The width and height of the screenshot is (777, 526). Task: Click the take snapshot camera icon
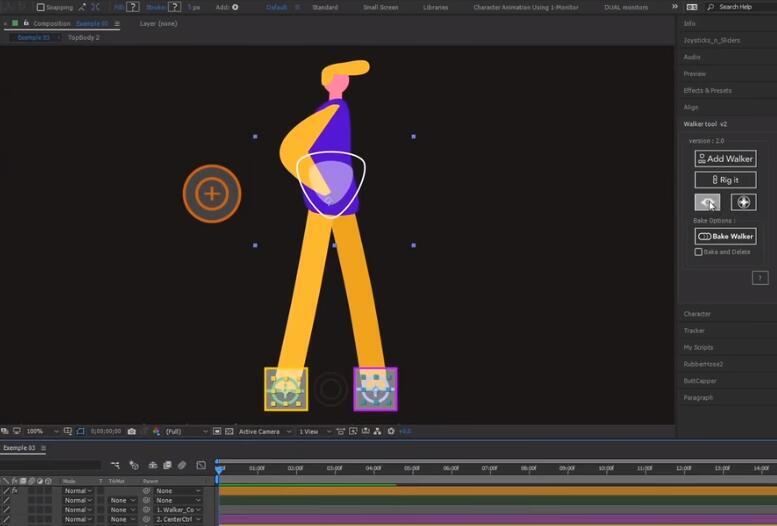point(132,431)
